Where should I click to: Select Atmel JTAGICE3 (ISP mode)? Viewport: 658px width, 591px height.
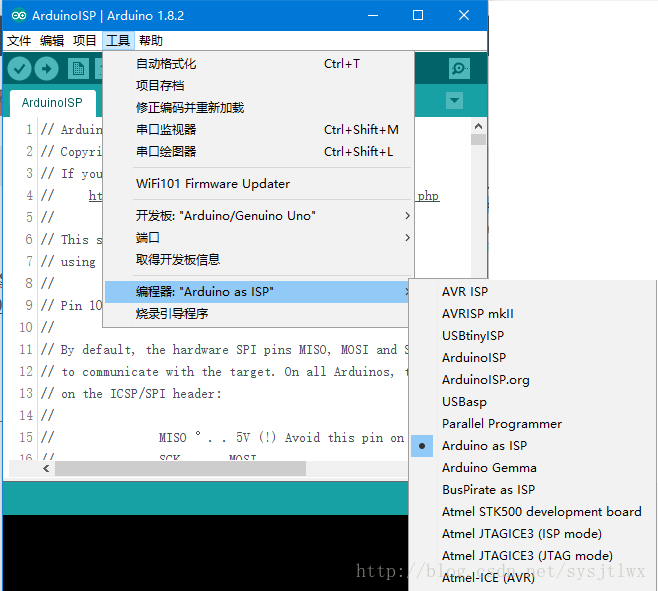[x=533, y=534]
